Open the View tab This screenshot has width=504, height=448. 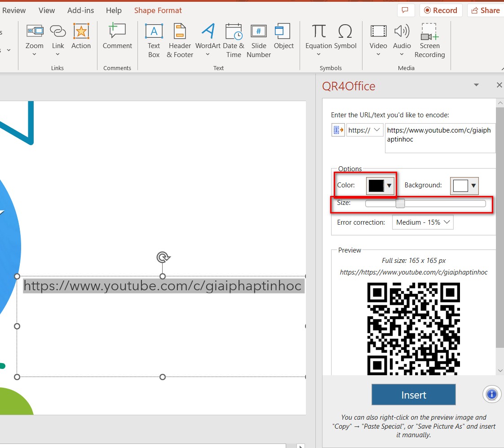47,10
